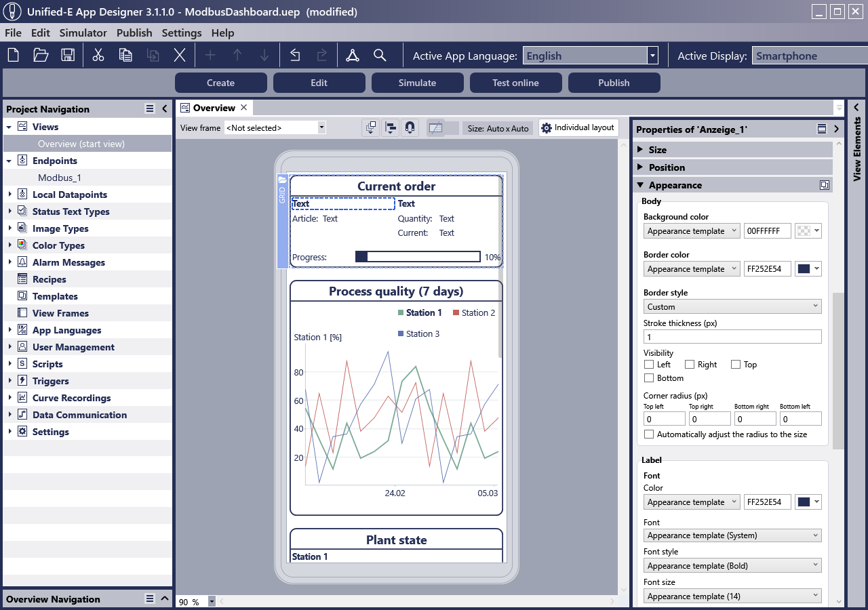Open the File menu

(x=13, y=33)
